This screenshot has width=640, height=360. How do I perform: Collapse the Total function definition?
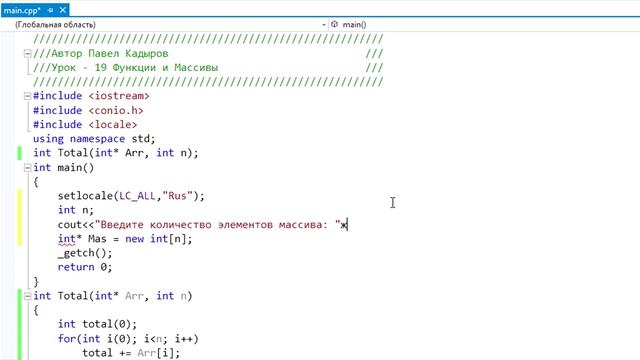pos(27,296)
